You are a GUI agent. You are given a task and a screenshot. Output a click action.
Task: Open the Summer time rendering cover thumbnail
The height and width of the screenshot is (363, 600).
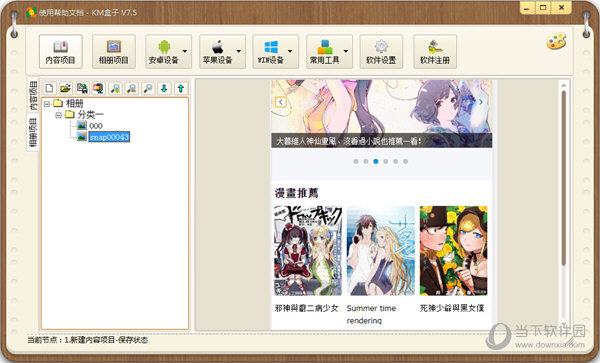click(x=381, y=251)
